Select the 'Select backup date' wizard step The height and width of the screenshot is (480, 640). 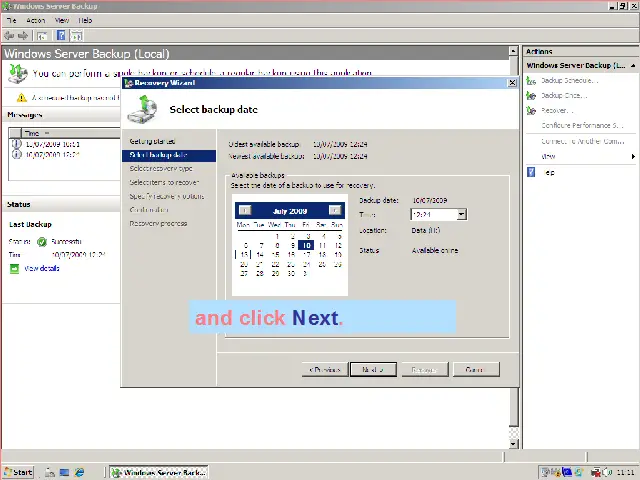tap(169, 155)
